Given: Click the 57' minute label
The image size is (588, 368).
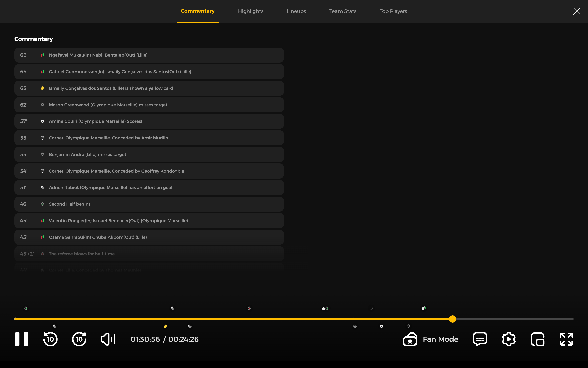Looking at the screenshot, I should [x=24, y=121].
